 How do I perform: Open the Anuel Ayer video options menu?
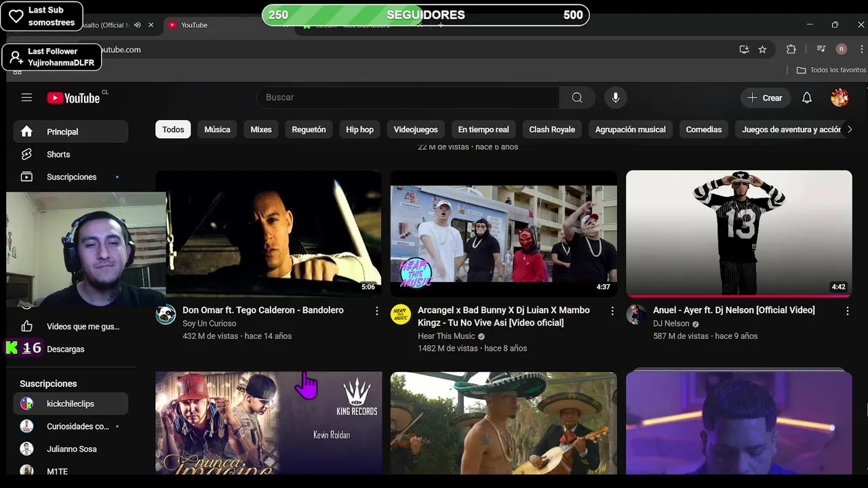(847, 310)
